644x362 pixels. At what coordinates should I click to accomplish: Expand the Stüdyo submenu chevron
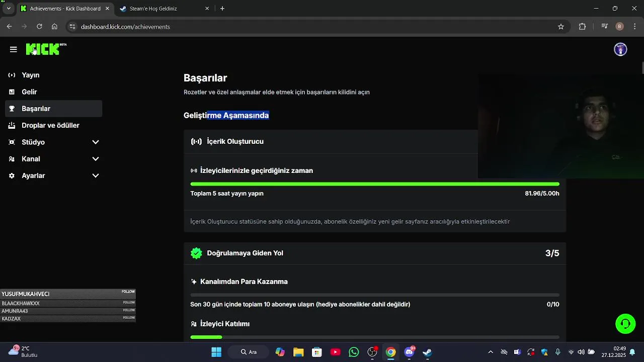[96, 142]
